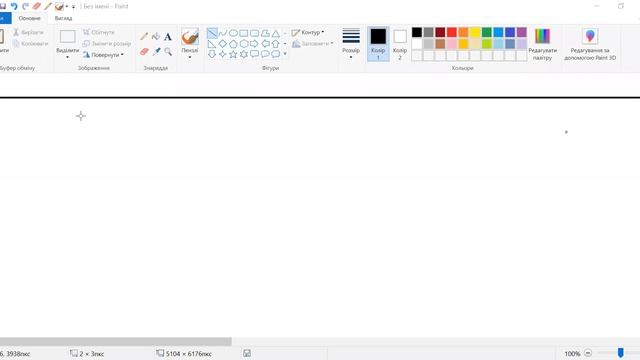This screenshot has width=640, height=360.
Task: Click the 100% zoom level text
Action: pyautogui.click(x=572, y=353)
